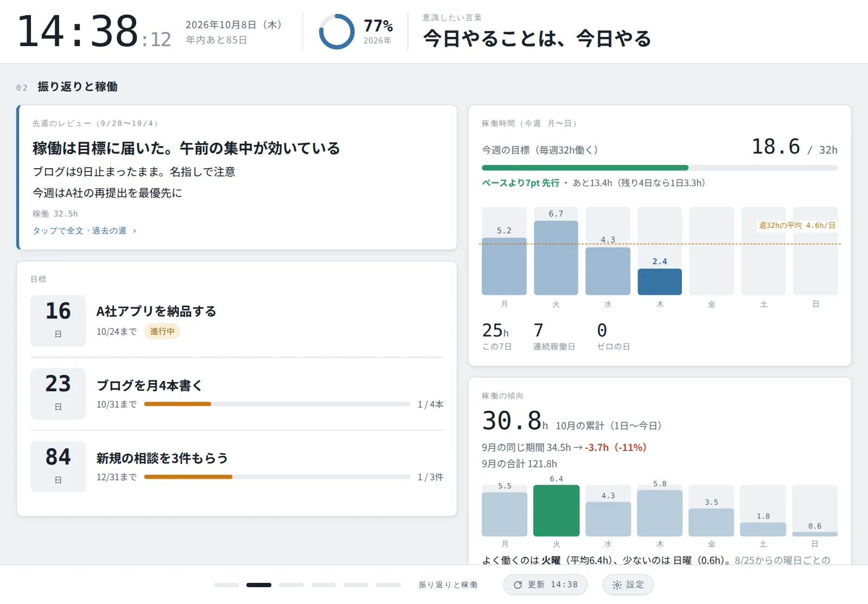The height and width of the screenshot is (604, 868).
Task: Click the 週32hの平均 4.6h/日 label
Action: [x=797, y=225]
